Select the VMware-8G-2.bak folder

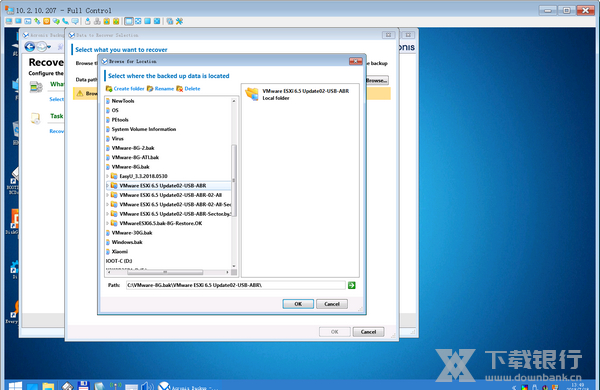coord(133,148)
